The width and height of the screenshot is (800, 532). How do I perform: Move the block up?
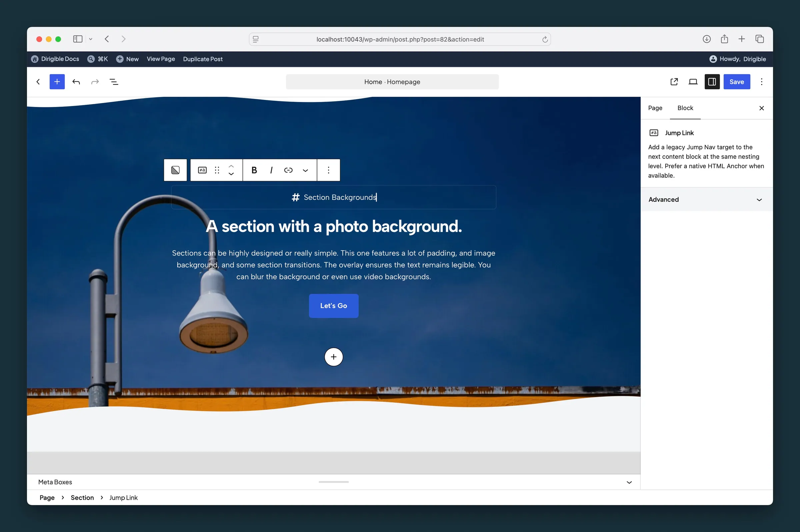(231, 166)
